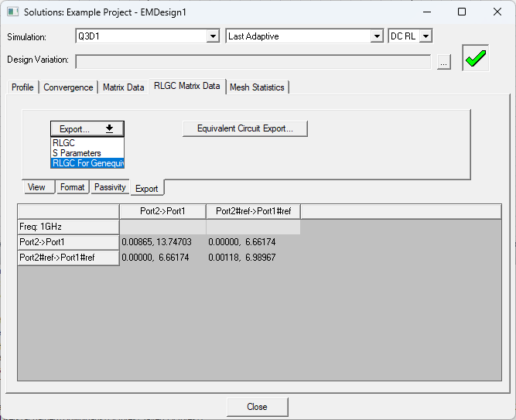Select RLGC For Genequiv option

tap(87, 163)
